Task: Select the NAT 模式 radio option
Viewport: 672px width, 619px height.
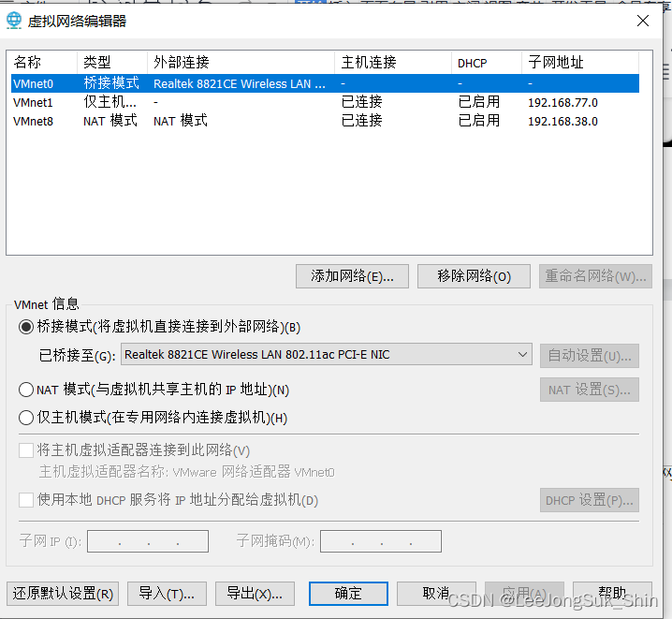Action: click(26, 390)
